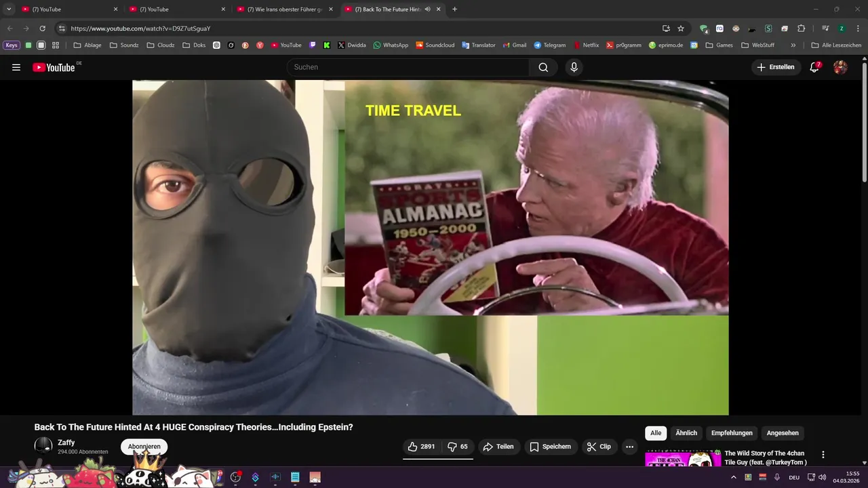Expand the Ablage bookmarks folder
This screenshot has width=868, height=488.
pos(87,45)
